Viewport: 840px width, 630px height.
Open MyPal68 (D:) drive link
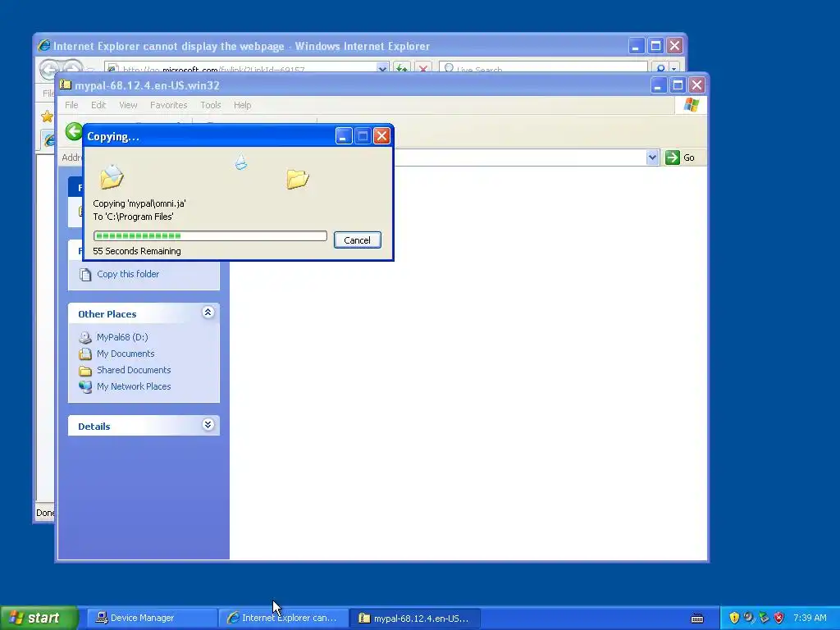click(x=122, y=337)
